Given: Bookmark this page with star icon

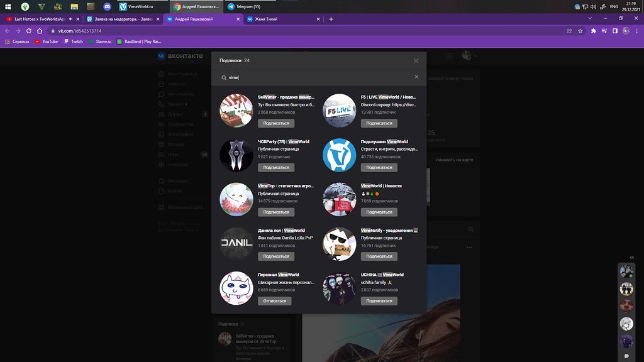Looking at the screenshot, I should click(580, 31).
